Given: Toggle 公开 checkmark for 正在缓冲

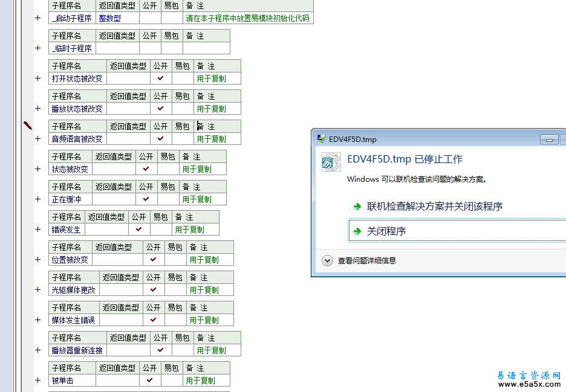Looking at the screenshot, I should pyautogui.click(x=146, y=199).
